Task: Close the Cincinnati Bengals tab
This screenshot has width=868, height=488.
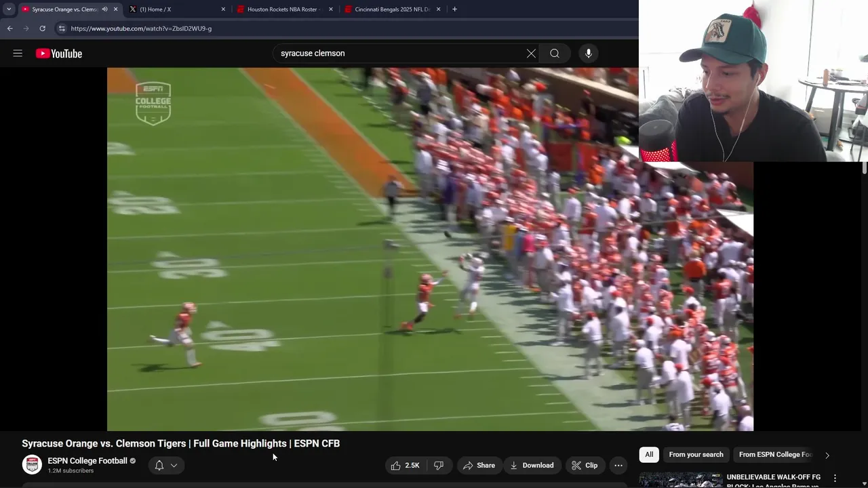Action: (x=438, y=9)
